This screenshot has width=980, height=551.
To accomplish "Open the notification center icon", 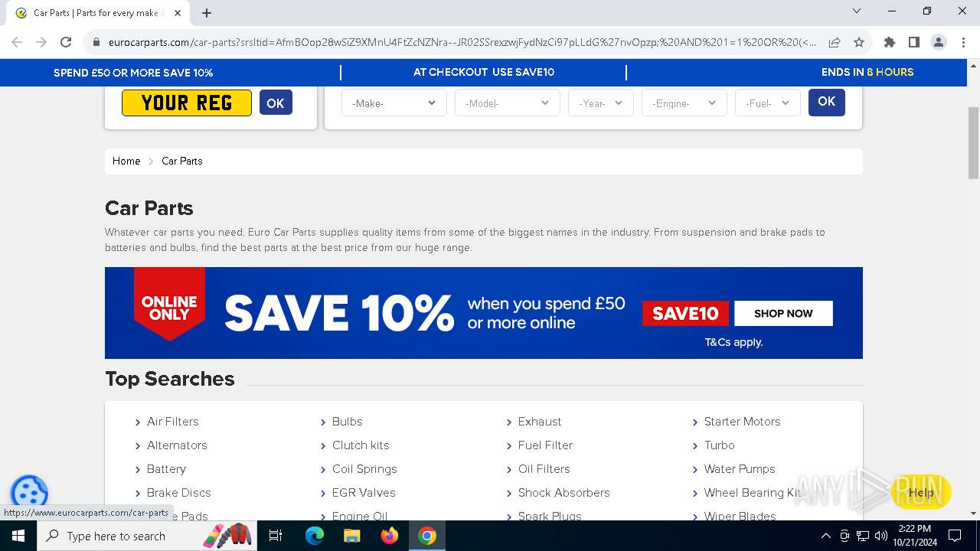I will [x=955, y=536].
